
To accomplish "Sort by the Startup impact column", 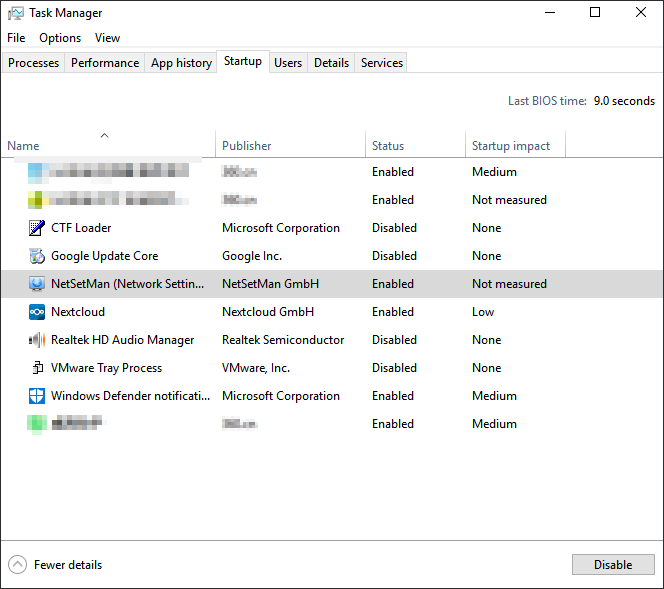I will pos(511,146).
